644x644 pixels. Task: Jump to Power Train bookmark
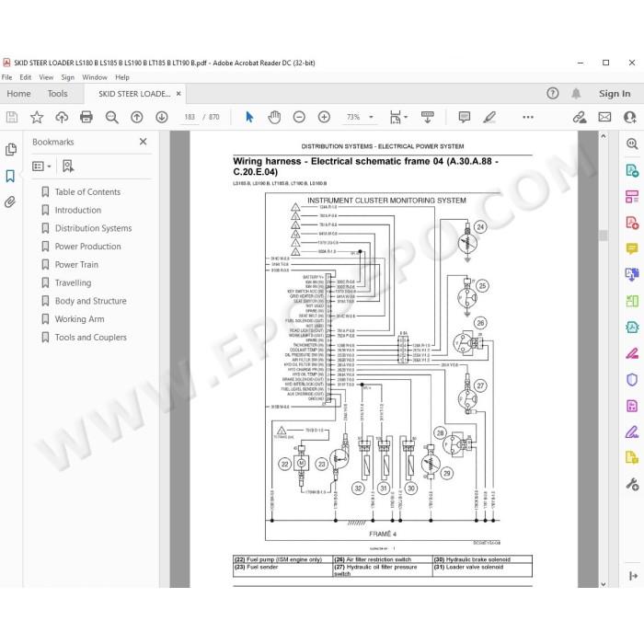coord(76,265)
